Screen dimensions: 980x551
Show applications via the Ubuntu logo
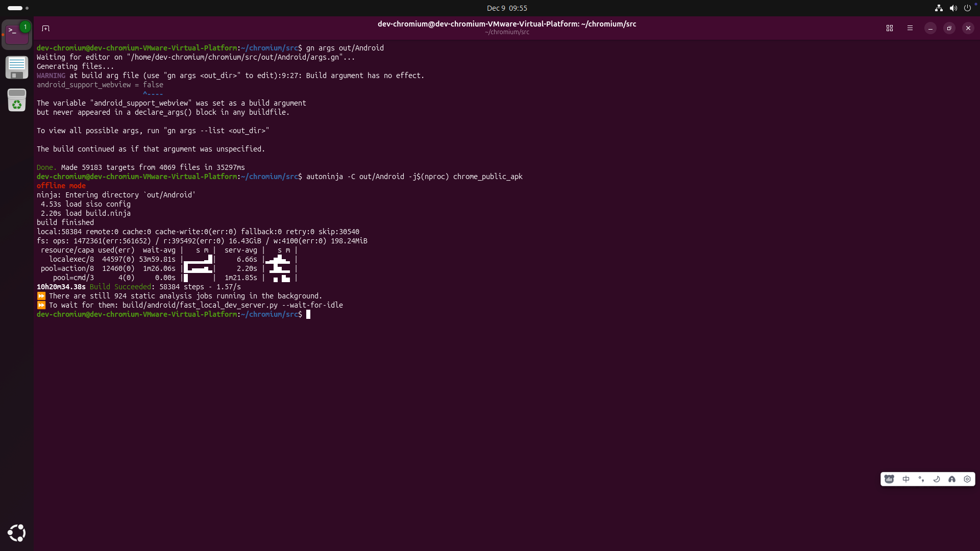click(17, 533)
